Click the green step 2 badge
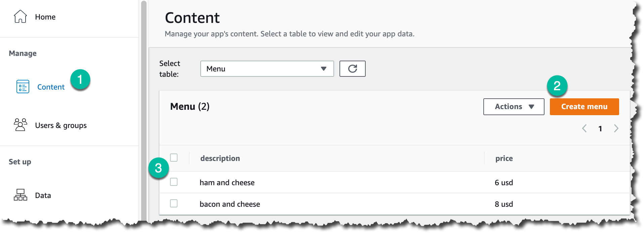 (x=557, y=86)
